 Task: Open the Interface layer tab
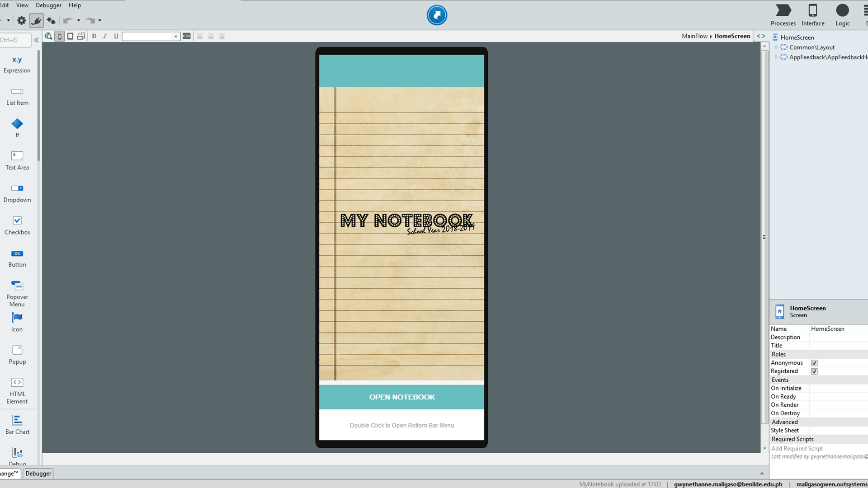pos(813,15)
